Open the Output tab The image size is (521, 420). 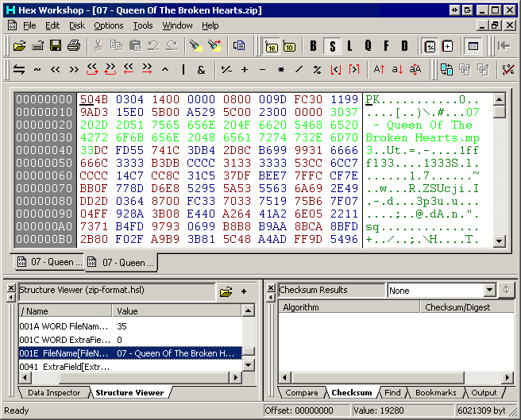(x=484, y=393)
